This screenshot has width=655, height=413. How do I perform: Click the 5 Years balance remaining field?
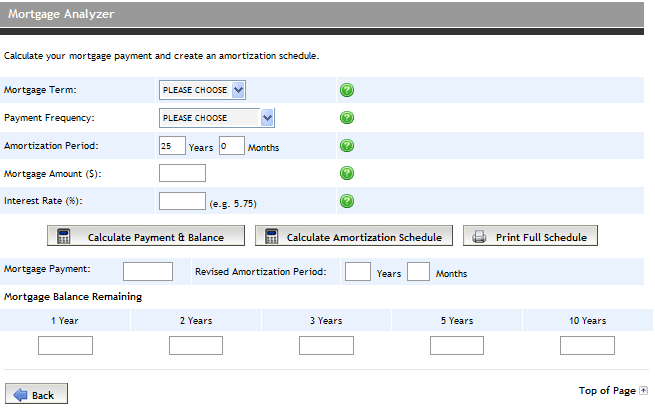point(457,346)
